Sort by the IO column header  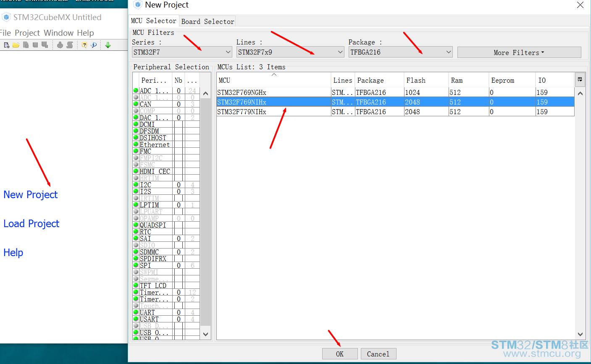(555, 80)
